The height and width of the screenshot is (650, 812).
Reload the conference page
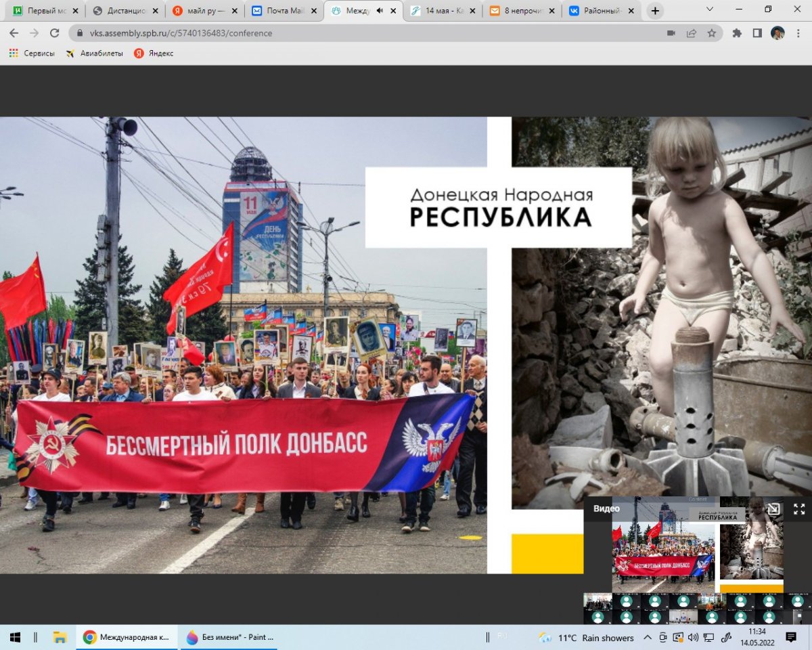tap(54, 33)
